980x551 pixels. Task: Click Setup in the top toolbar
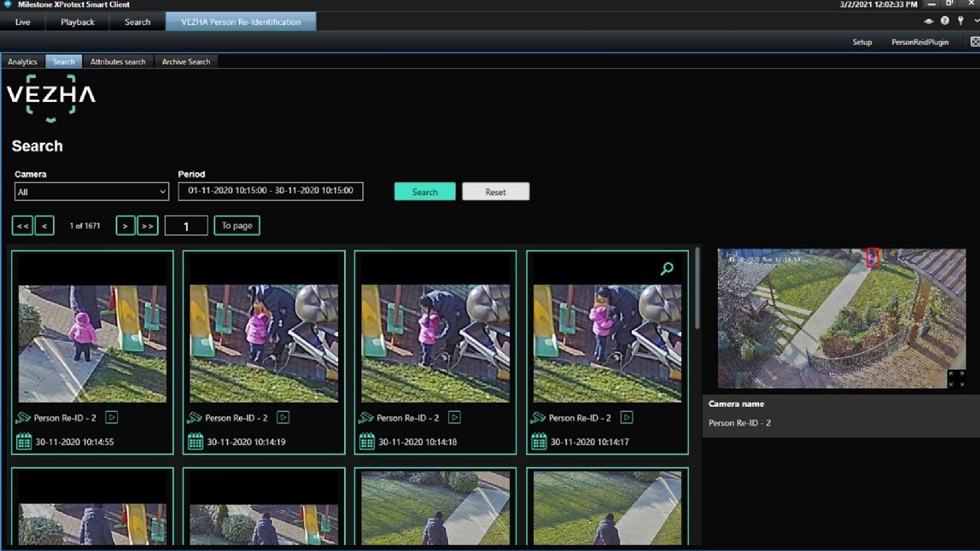coord(862,42)
